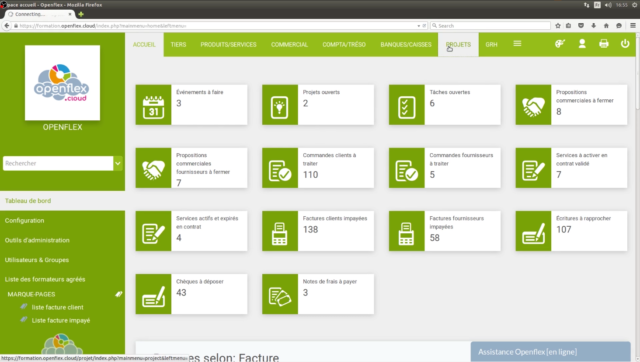Image resolution: width=640 pixels, height=362 pixels.
Task: Click Factures fournisseurs impayées icon
Action: pos(407,231)
